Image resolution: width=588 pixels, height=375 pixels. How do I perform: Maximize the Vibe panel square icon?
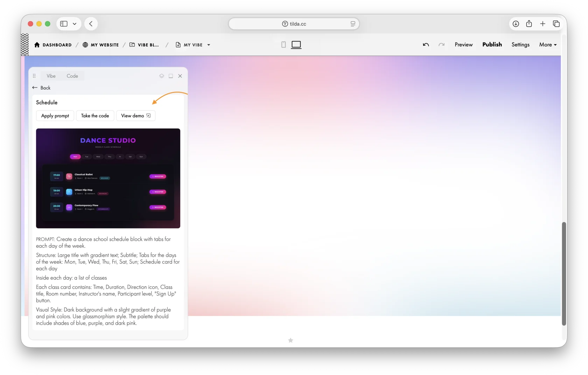coord(171,76)
